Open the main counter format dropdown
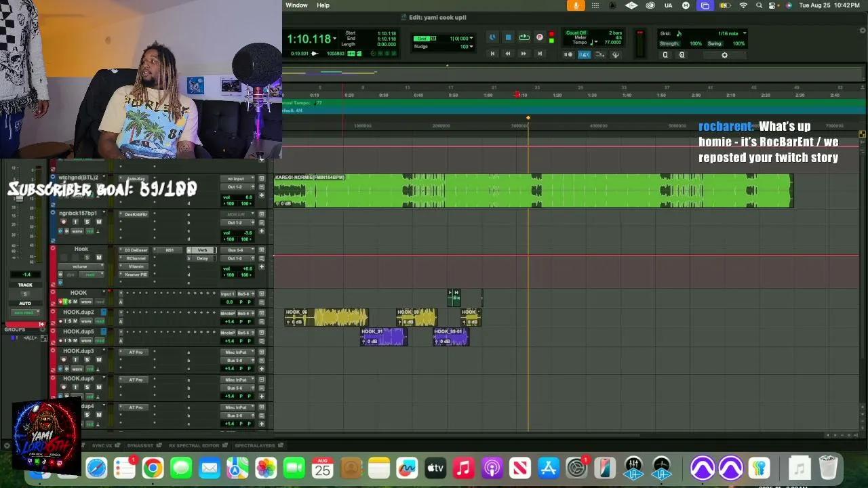Image resolution: width=868 pixels, height=488 pixels. (x=336, y=39)
